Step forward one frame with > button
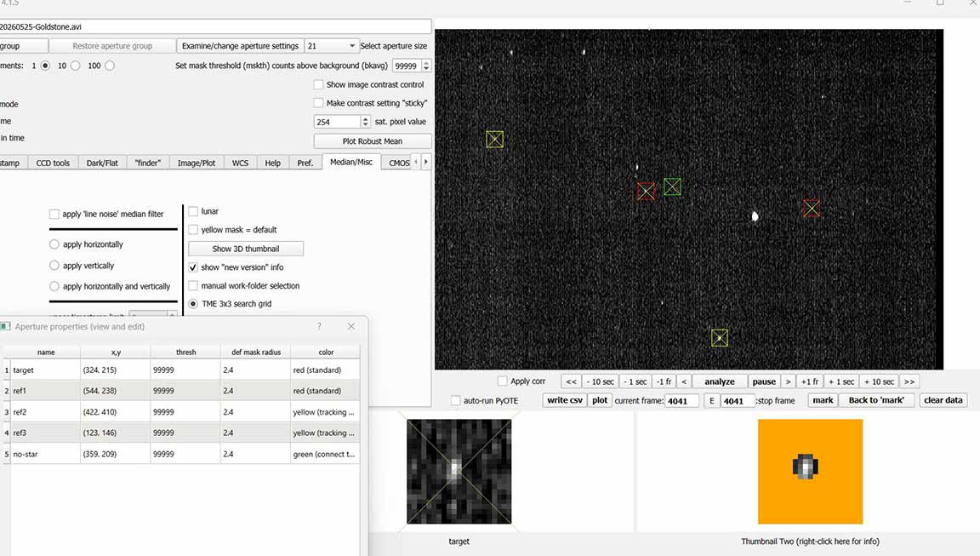The width and height of the screenshot is (980, 556). pyautogui.click(x=788, y=381)
